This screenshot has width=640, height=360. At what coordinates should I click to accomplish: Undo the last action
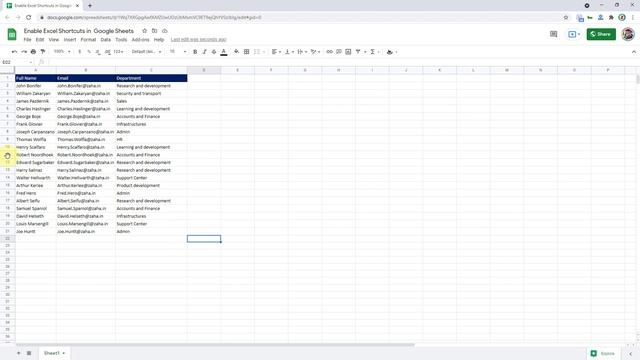click(14, 52)
